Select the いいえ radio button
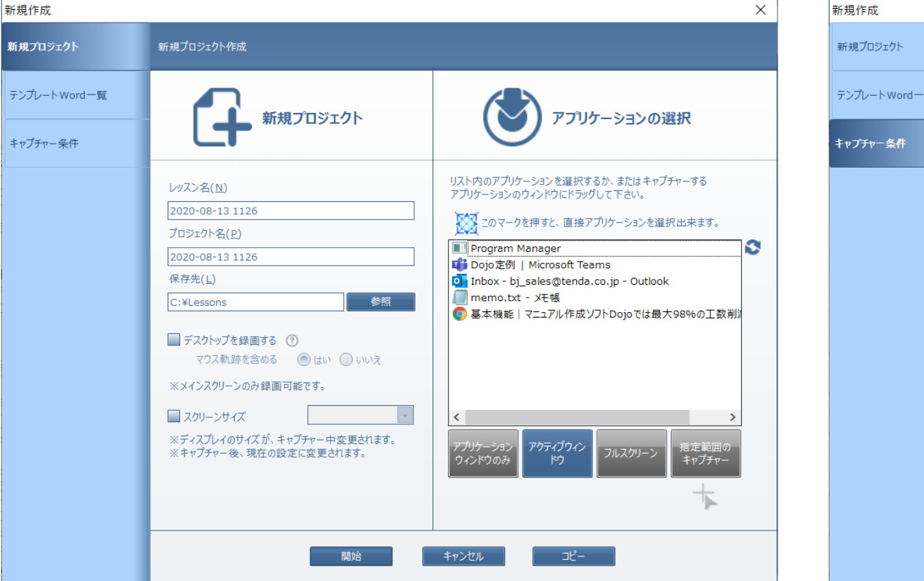Image resolution: width=924 pixels, height=581 pixels. [346, 359]
